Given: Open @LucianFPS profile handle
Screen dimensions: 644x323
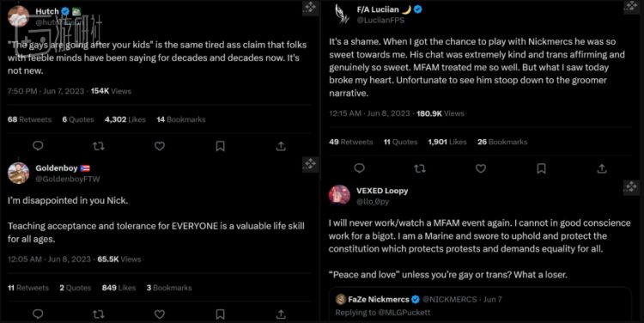Looking at the screenshot, I should [380, 20].
